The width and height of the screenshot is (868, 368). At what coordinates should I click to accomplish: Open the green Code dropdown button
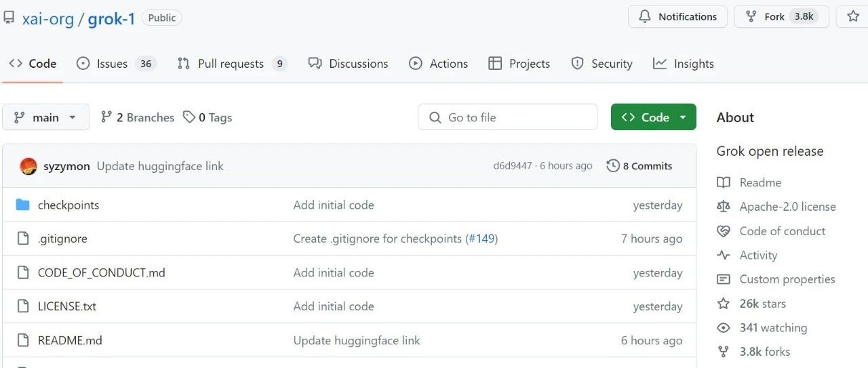tap(654, 117)
